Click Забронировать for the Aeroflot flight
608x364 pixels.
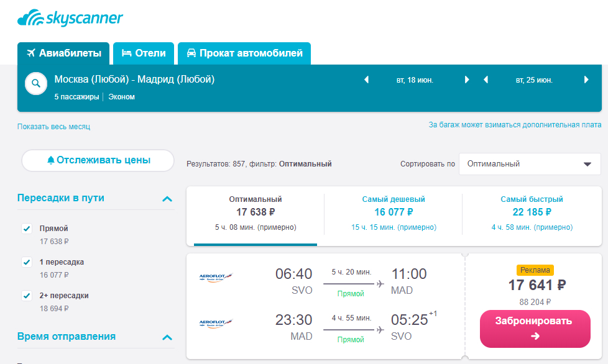[535, 329]
